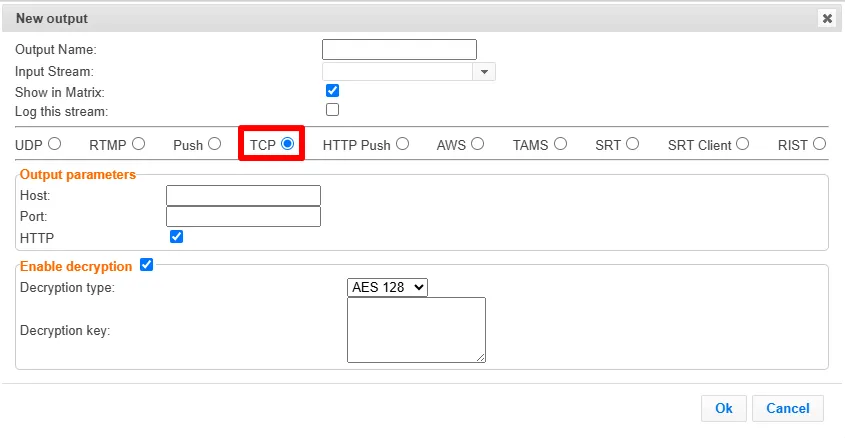Click the Port input field

tap(244, 217)
